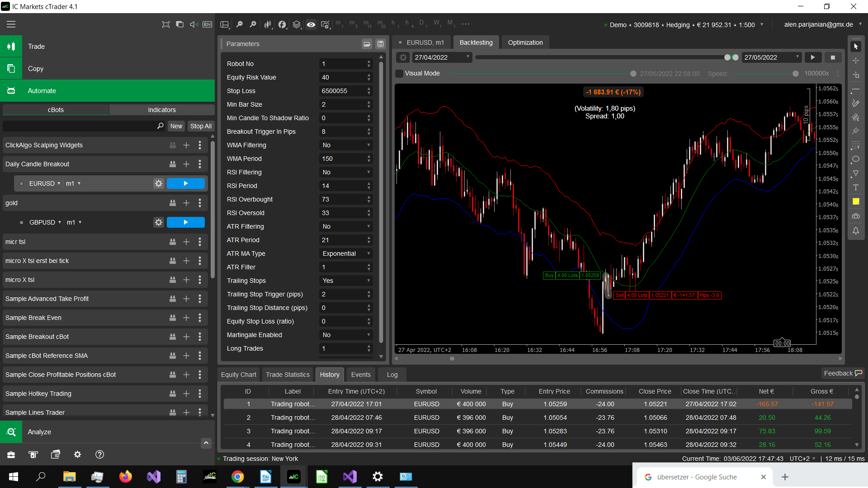Image resolution: width=868 pixels, height=488 pixels.
Task: Open the hamburger main menu
Action: [x=11, y=24]
